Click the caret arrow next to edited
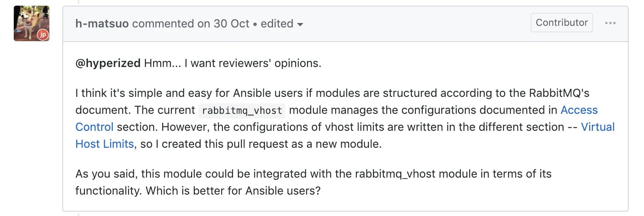The height and width of the screenshot is (216, 644). (x=300, y=25)
